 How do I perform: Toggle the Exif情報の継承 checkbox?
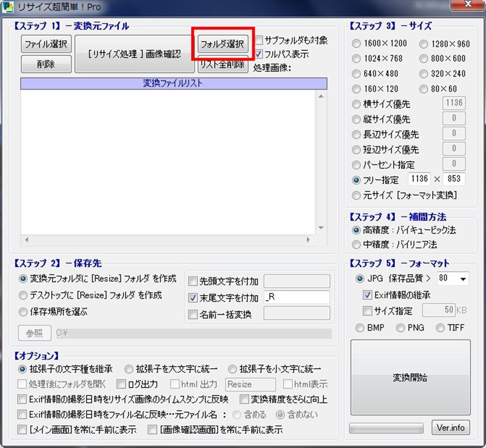367,295
